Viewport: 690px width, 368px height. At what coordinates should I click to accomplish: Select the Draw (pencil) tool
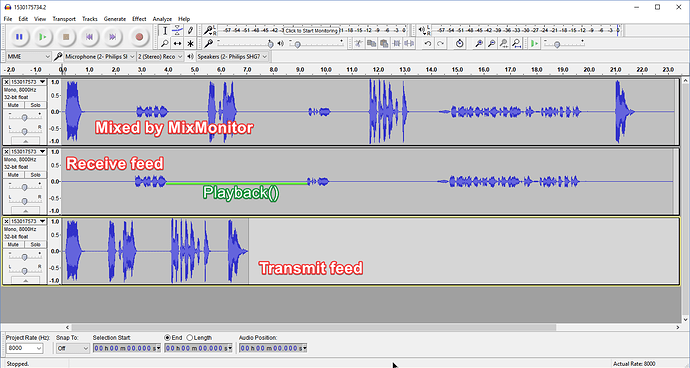click(190, 30)
